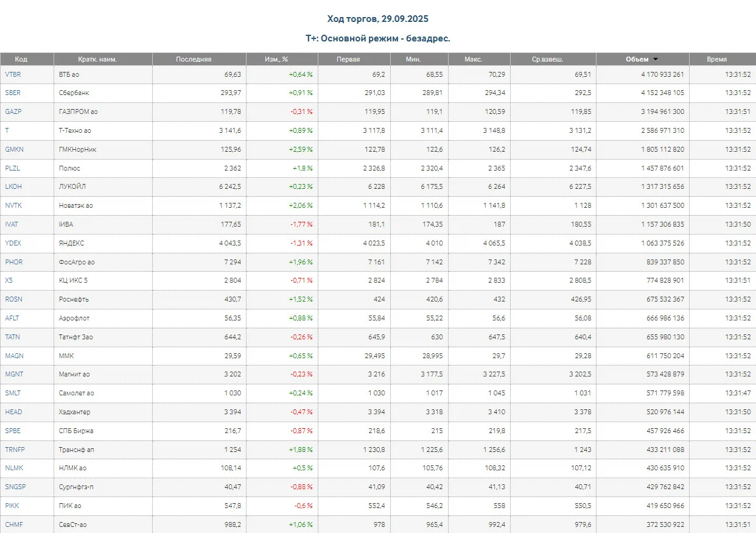Screen dimensions: 756x533
Task: Sort by Мин. column header
Action: pos(413,59)
